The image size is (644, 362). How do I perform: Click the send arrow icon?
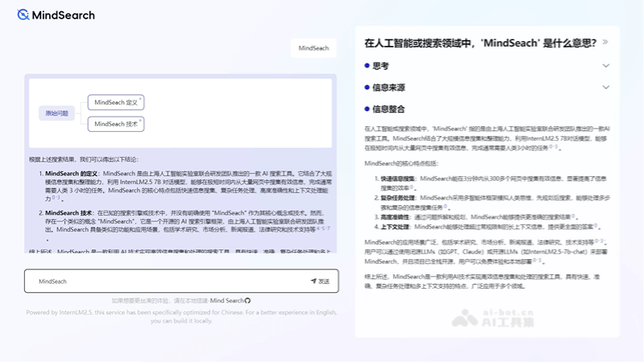313,282
